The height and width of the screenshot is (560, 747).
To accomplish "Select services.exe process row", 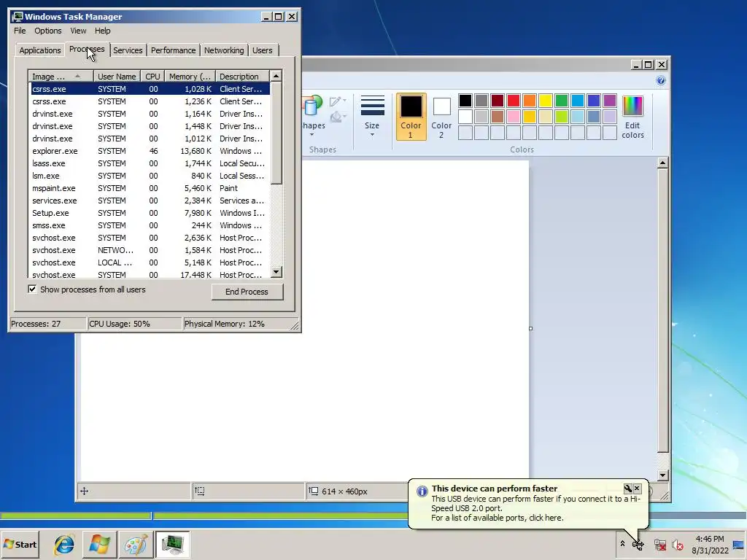I will pos(150,201).
